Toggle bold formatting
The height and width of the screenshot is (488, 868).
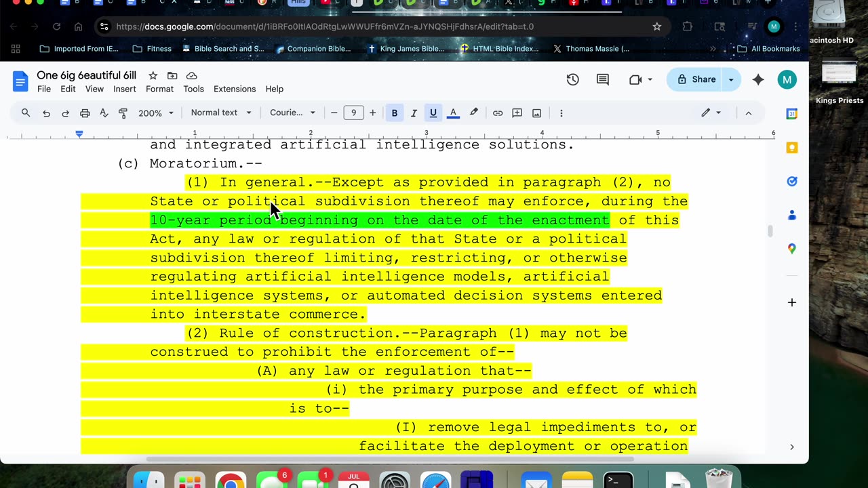(x=394, y=113)
